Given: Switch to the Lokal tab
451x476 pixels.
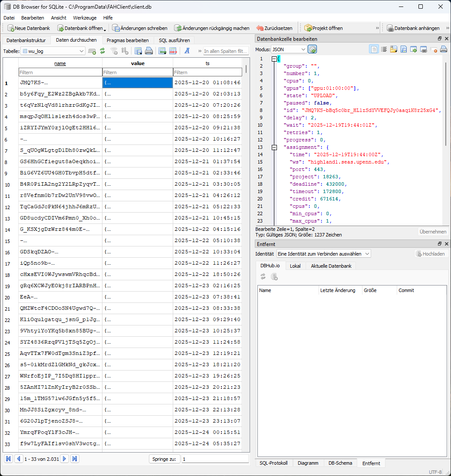Looking at the screenshot, I should tap(295, 266).
